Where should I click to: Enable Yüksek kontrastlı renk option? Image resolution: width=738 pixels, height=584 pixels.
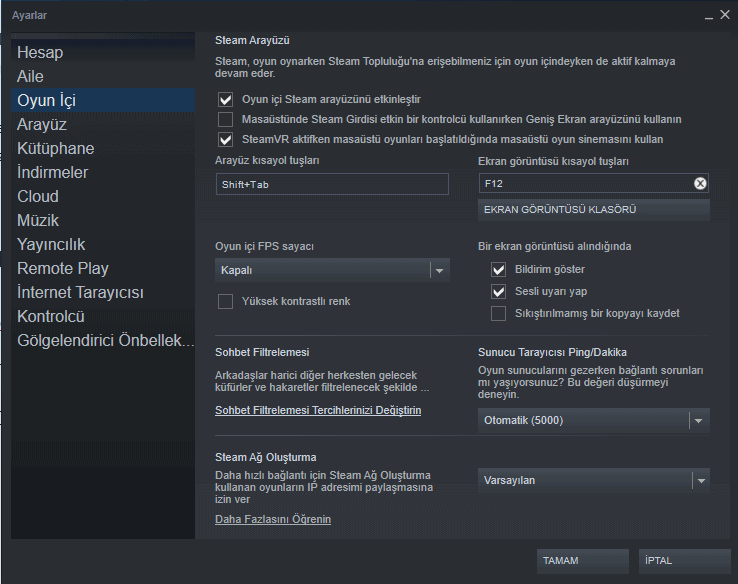click(x=225, y=301)
